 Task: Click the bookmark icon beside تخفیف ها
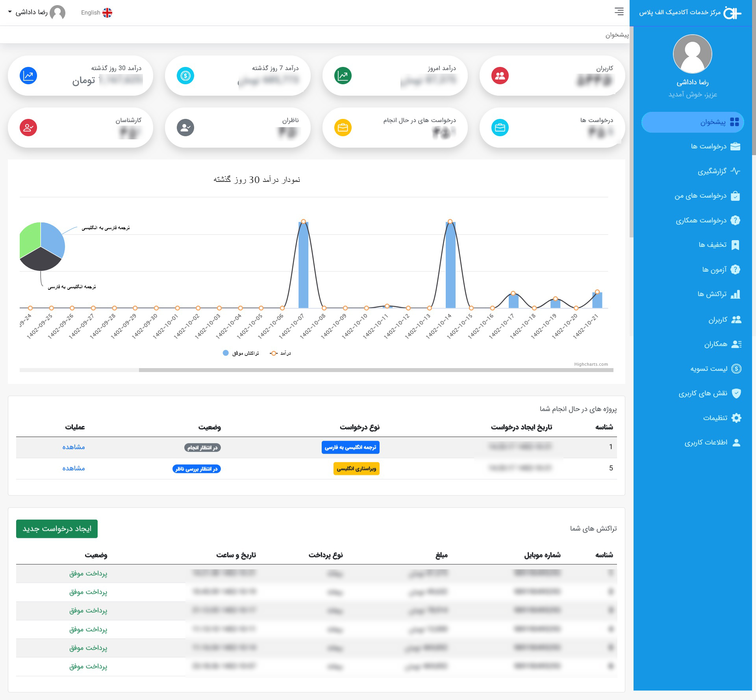click(735, 245)
